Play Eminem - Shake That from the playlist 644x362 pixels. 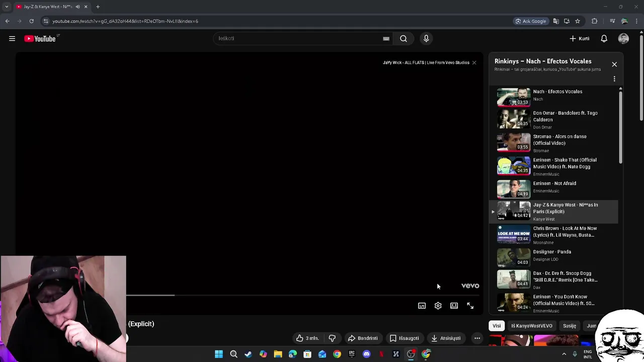point(553,166)
